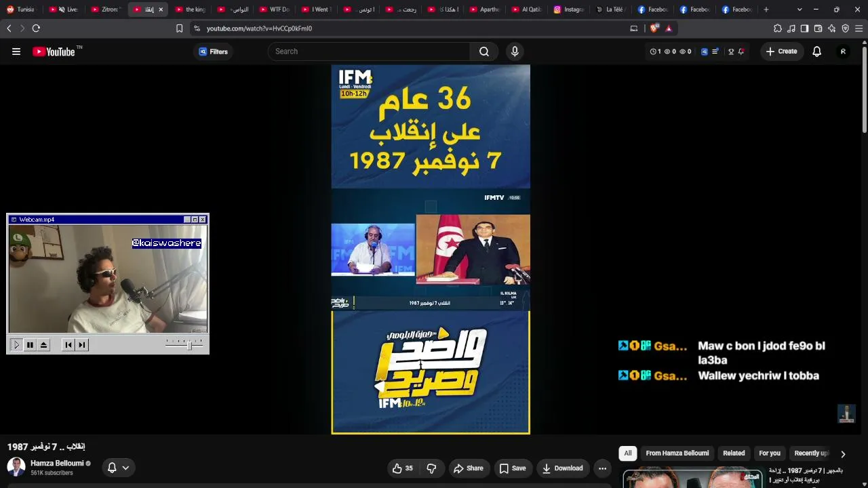Focus the YouTube search field
Screen dimensions: 868x488
pos(370,52)
